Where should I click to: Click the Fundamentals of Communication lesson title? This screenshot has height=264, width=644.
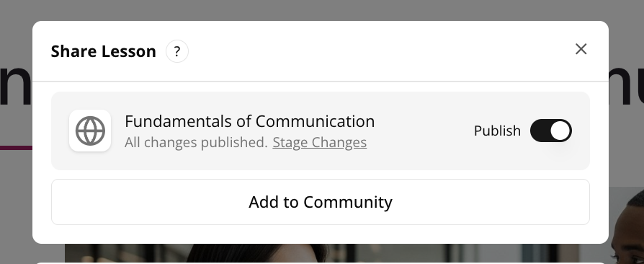pyautogui.click(x=250, y=121)
